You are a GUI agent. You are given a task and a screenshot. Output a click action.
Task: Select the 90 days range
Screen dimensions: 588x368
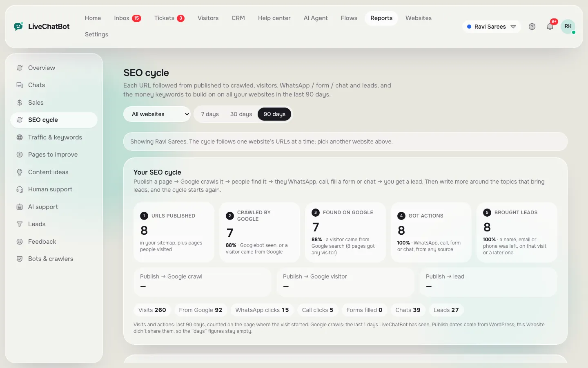click(x=274, y=114)
